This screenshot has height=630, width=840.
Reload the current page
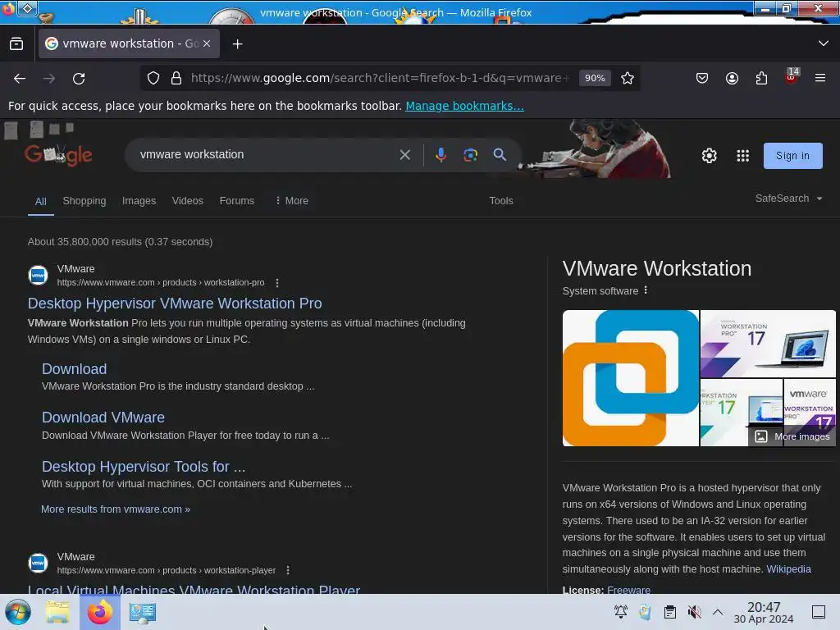[x=79, y=78]
